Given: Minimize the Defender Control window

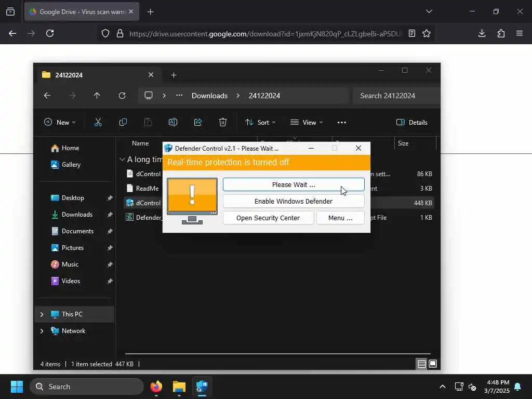Looking at the screenshot, I should pyautogui.click(x=311, y=148).
